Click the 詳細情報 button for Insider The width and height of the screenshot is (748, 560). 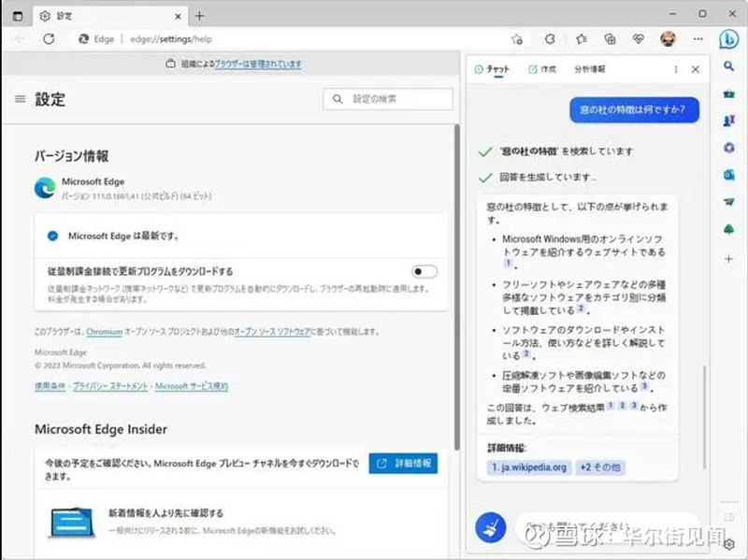point(403,463)
